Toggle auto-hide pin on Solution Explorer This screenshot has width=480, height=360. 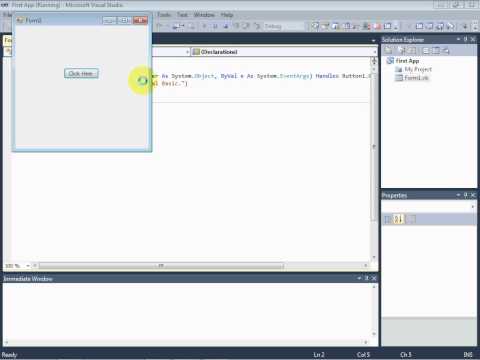[x=466, y=39]
